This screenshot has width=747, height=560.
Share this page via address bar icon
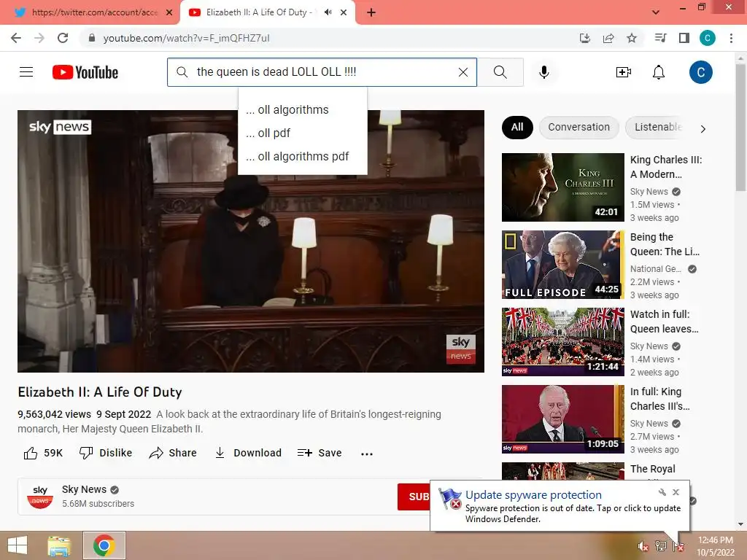(x=608, y=38)
